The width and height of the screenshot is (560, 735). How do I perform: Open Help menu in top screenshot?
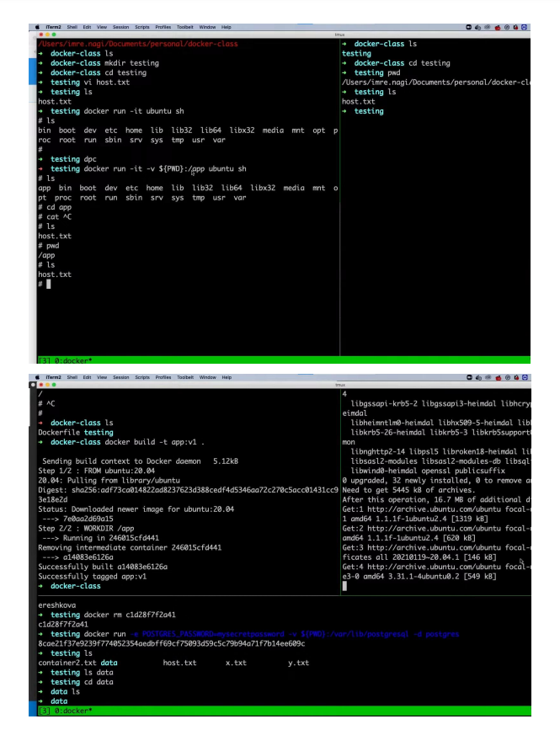(226, 27)
